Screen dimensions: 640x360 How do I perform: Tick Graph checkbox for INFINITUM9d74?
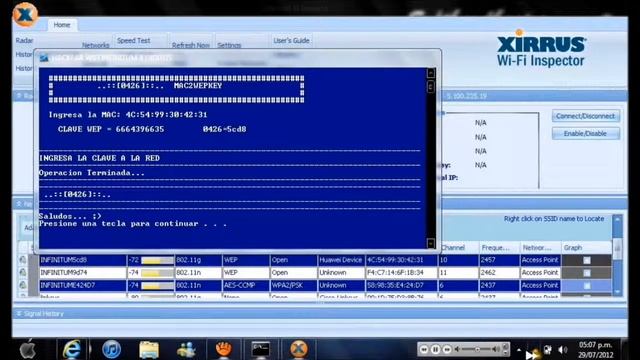pos(587,273)
